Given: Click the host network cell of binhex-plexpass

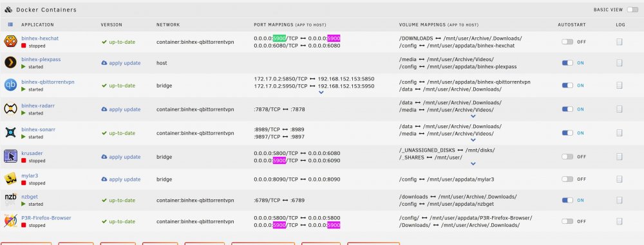Looking at the screenshot, I should tap(162, 63).
